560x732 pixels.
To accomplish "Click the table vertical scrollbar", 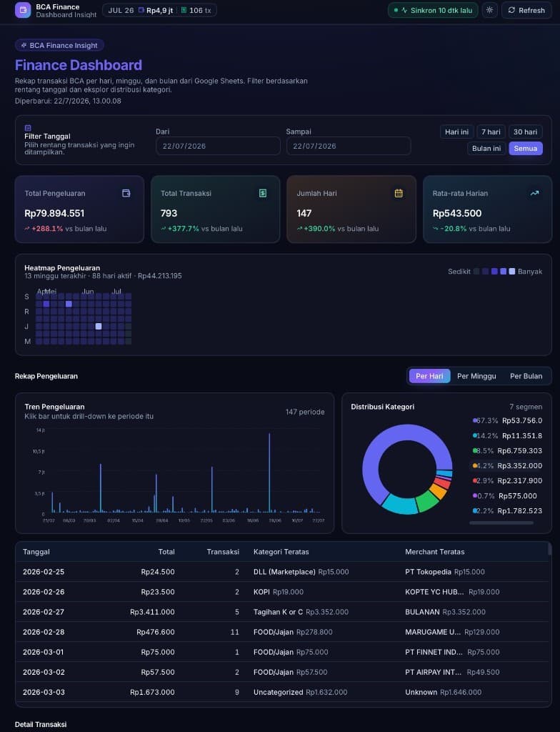I will point(549,549).
